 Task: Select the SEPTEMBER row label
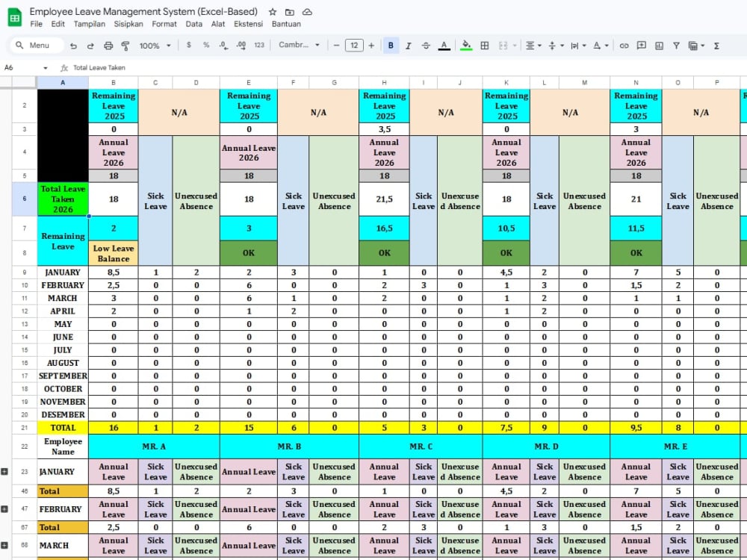pos(63,376)
